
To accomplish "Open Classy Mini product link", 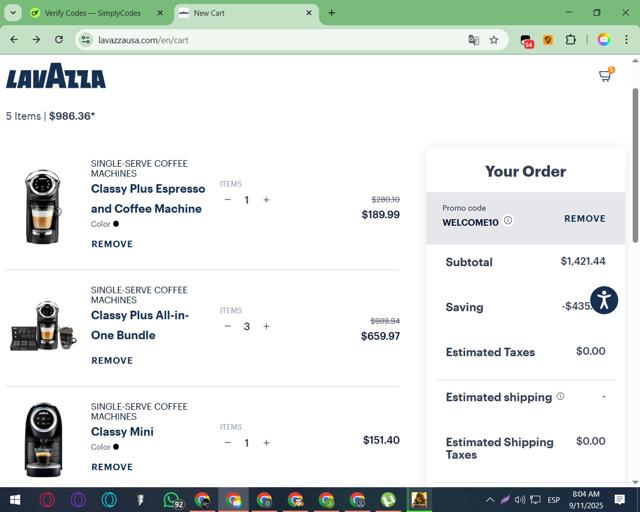I will tap(122, 432).
